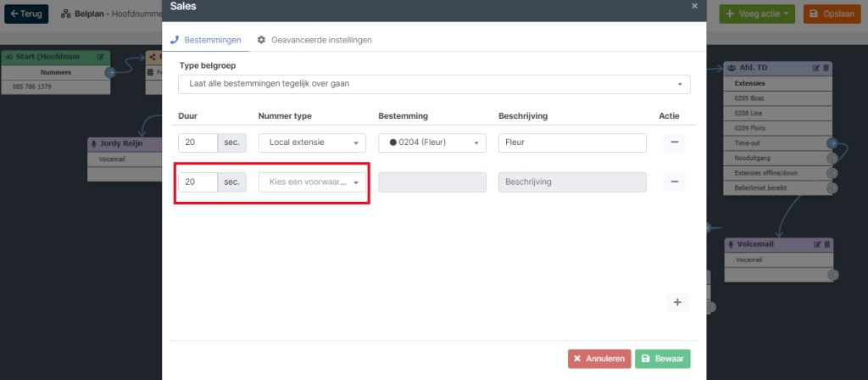Open the Type belgroep dropdown

[x=434, y=84]
